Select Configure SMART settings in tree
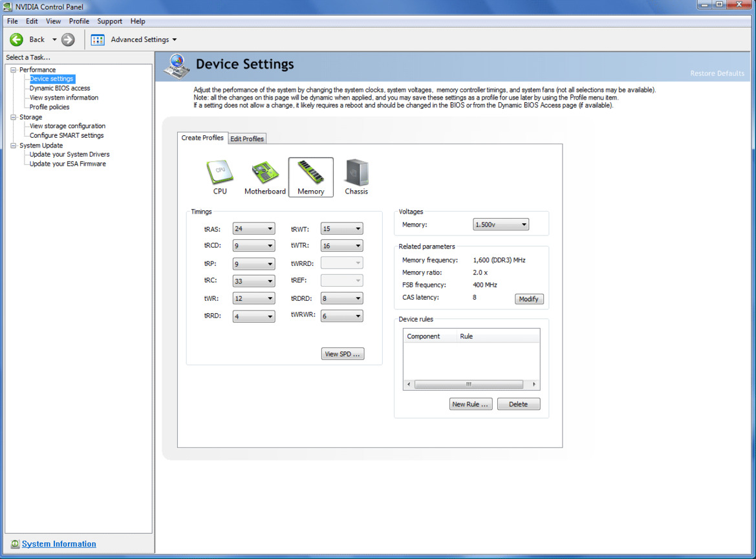This screenshot has width=756, height=559. (x=67, y=135)
